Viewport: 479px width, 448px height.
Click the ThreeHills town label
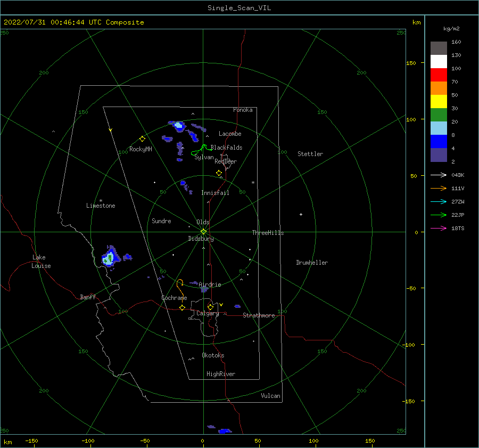(x=268, y=233)
